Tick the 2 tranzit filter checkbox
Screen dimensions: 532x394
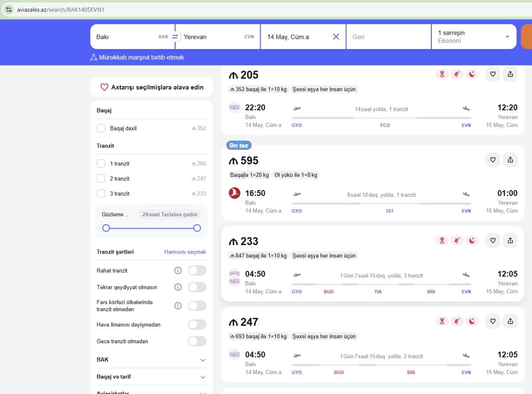[101, 179]
